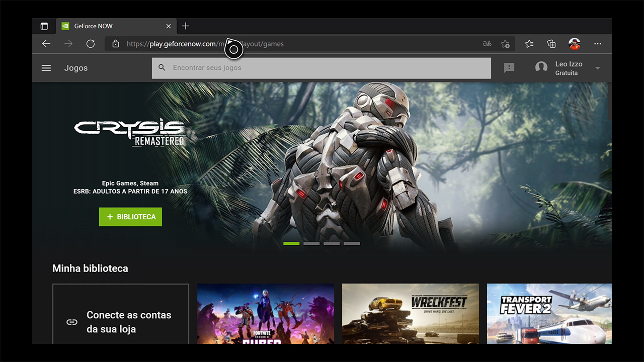644x362 pixels.
Task: Open the Favorites list
Action: coord(529,44)
